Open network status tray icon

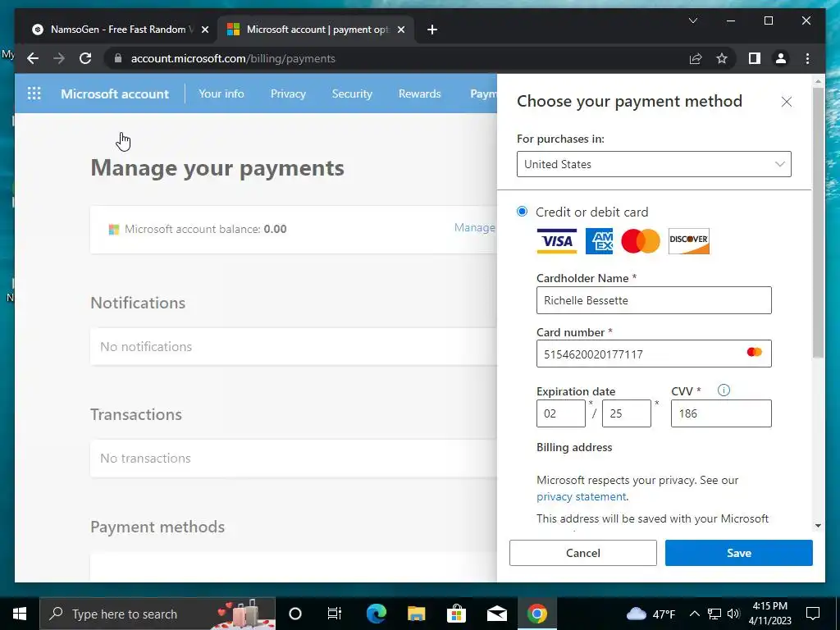point(714,614)
